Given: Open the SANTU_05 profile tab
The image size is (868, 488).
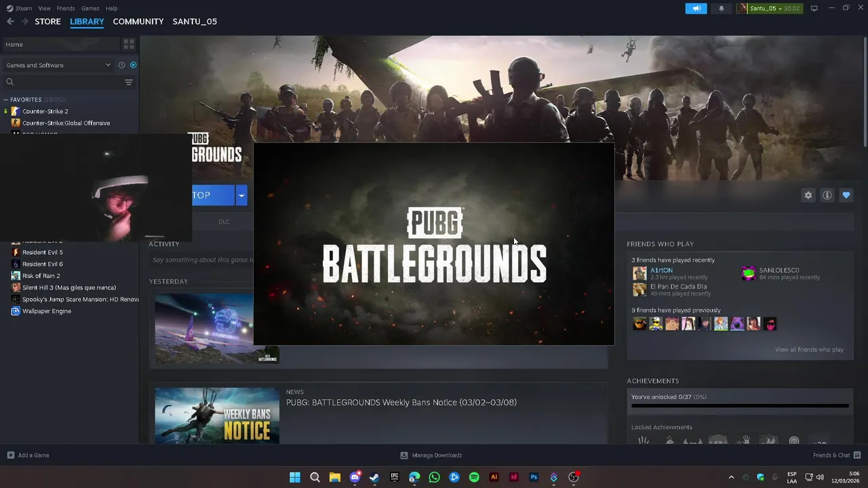Looking at the screenshot, I should coord(195,22).
